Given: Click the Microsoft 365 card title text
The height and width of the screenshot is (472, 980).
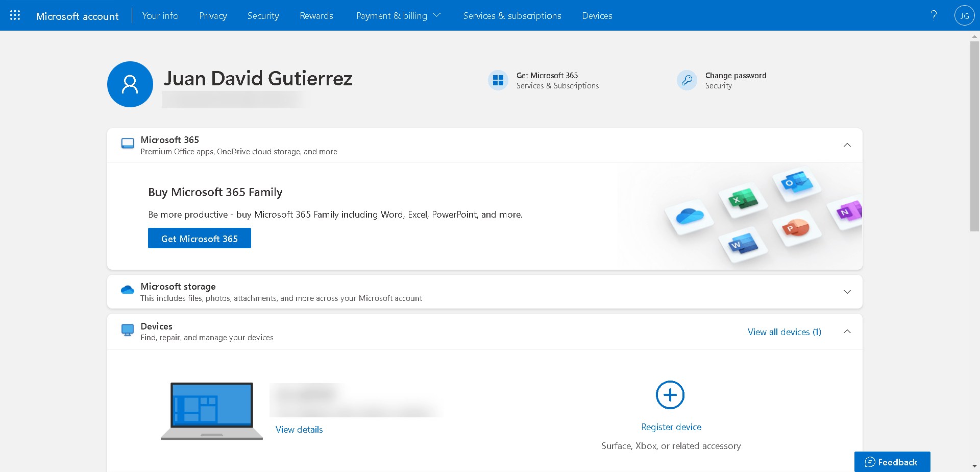Looking at the screenshot, I should point(170,140).
